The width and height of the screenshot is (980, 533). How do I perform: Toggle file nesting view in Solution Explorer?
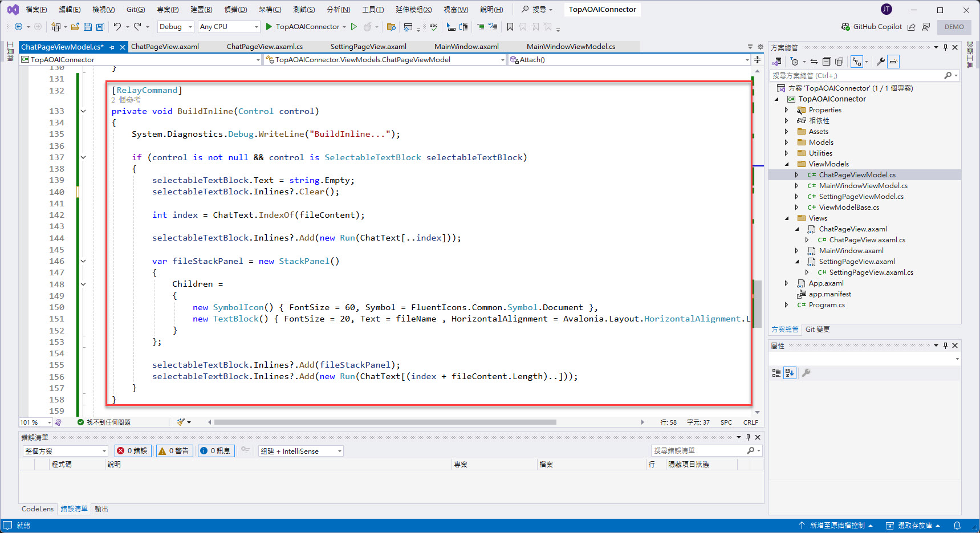point(857,62)
